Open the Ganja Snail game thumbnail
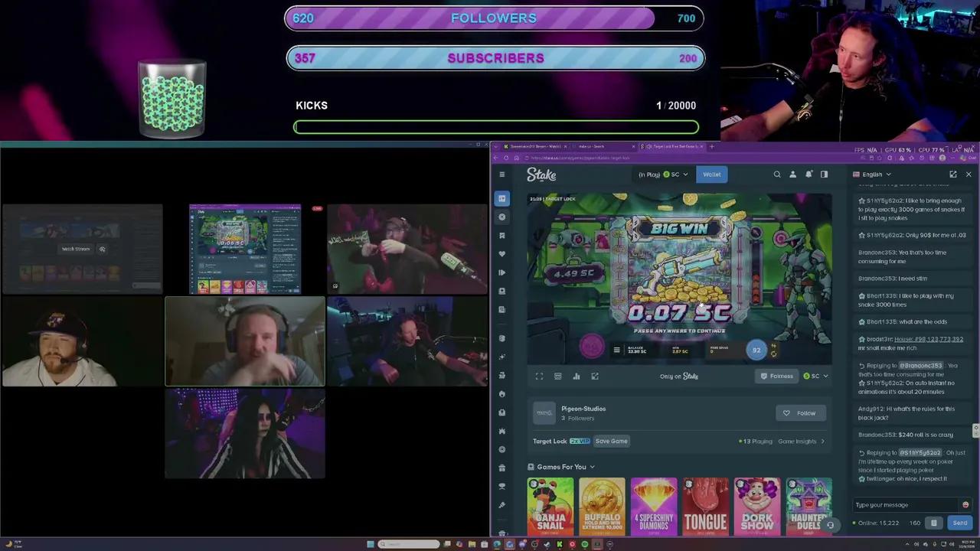 pyautogui.click(x=550, y=507)
